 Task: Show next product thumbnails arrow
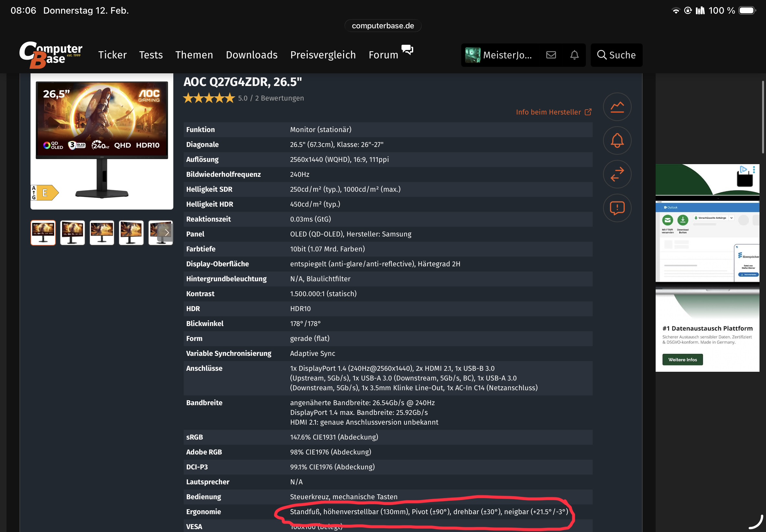(167, 233)
